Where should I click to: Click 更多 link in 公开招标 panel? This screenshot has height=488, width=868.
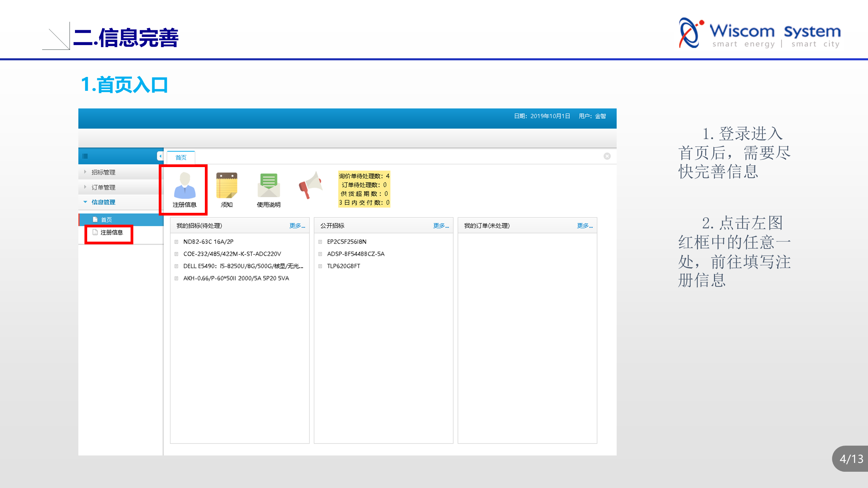point(441,226)
